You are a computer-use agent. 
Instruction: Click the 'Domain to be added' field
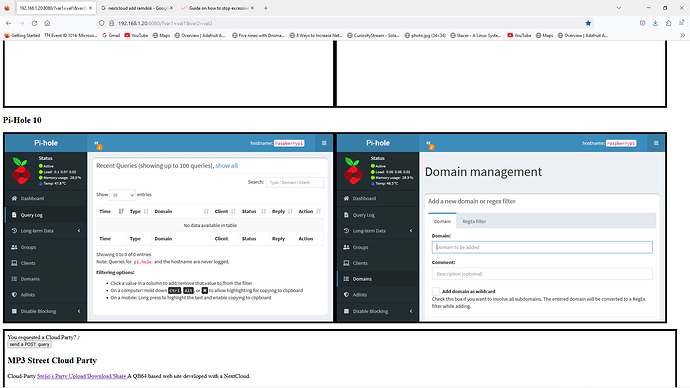(542, 247)
